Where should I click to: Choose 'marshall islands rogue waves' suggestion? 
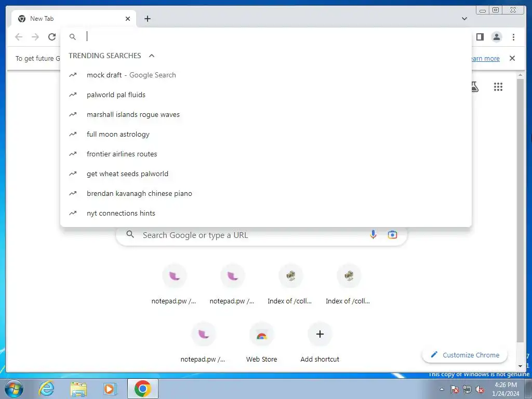point(265,114)
